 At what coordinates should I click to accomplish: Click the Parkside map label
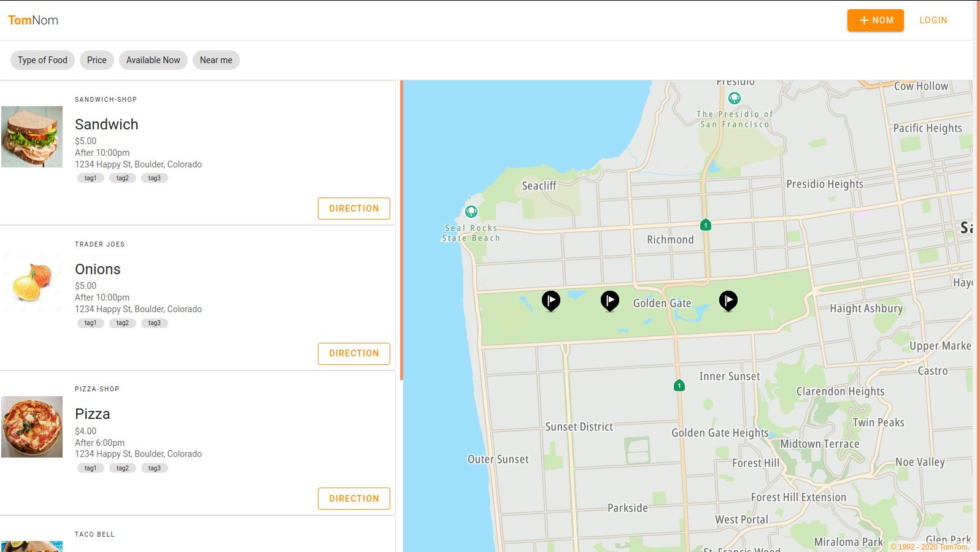628,508
